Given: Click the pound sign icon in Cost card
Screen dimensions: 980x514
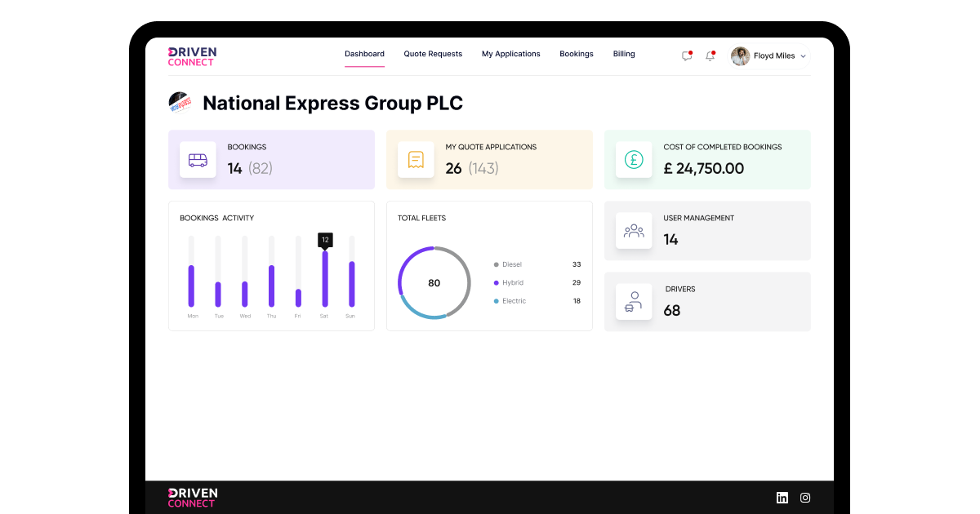Looking at the screenshot, I should (x=634, y=160).
